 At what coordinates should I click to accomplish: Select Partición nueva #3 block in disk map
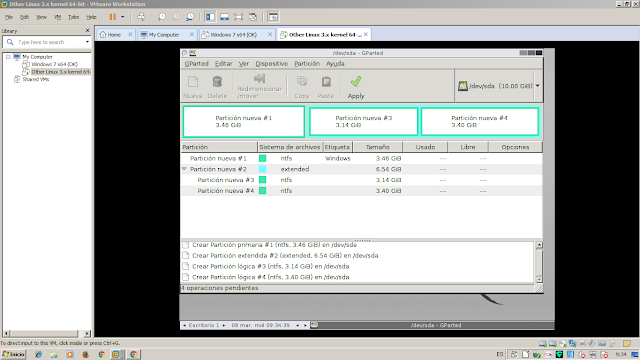coord(363,122)
